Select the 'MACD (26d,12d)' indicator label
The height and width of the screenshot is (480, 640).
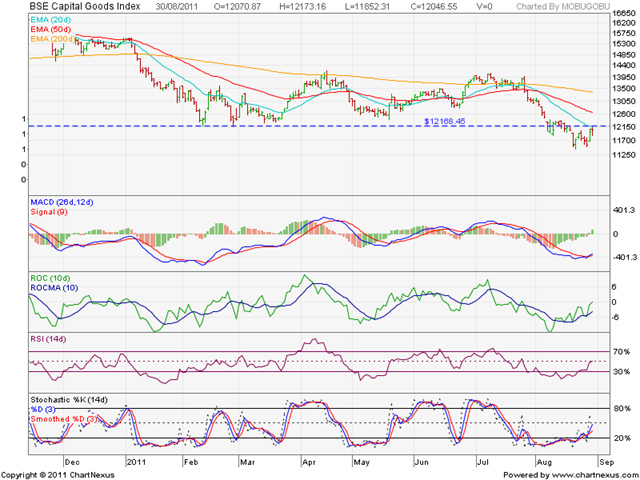pos(62,202)
